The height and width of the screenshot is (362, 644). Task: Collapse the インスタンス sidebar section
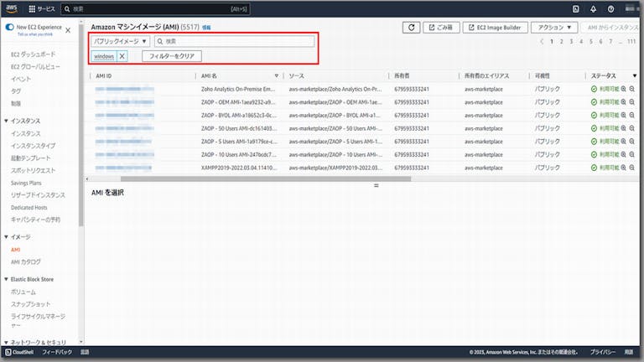coord(6,121)
